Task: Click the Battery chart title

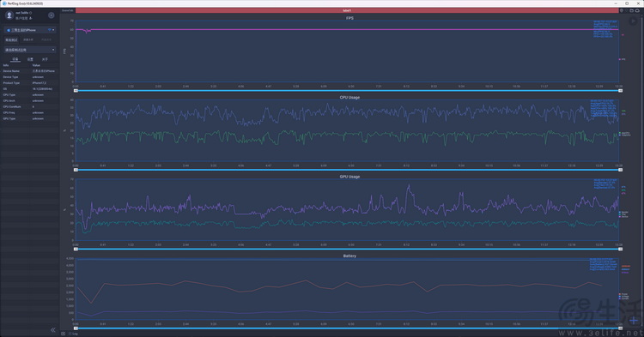Action: [349, 256]
